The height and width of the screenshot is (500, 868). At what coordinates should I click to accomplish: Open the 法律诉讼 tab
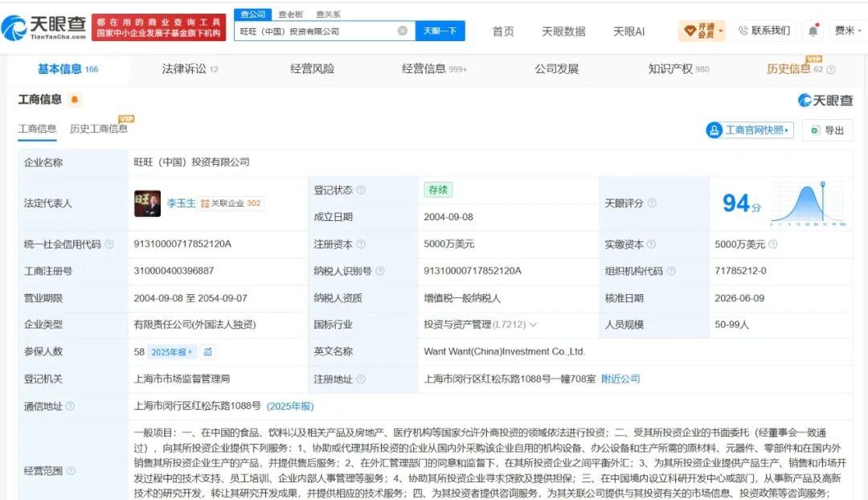pyautogui.click(x=190, y=69)
